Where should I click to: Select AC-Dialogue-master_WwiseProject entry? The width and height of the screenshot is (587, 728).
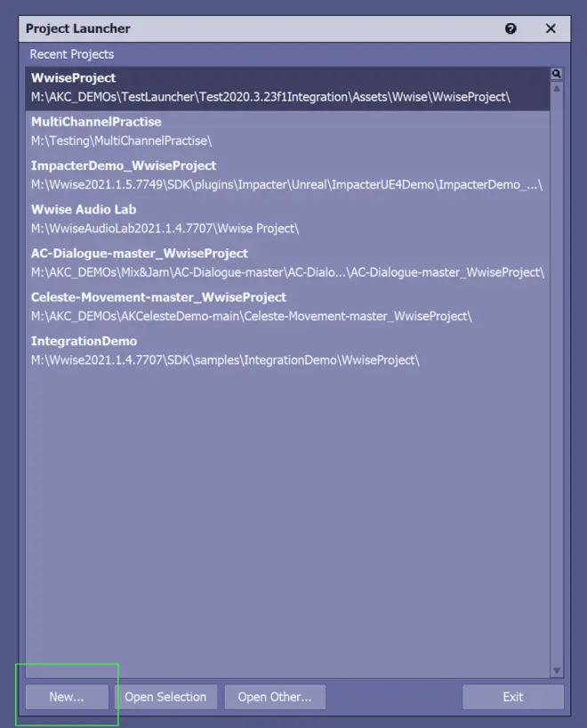coord(287,263)
